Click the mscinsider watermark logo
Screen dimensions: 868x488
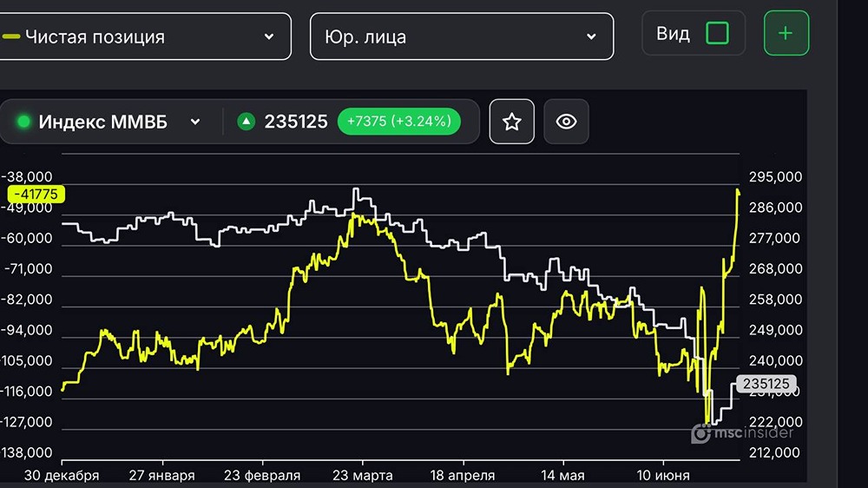pos(742,432)
